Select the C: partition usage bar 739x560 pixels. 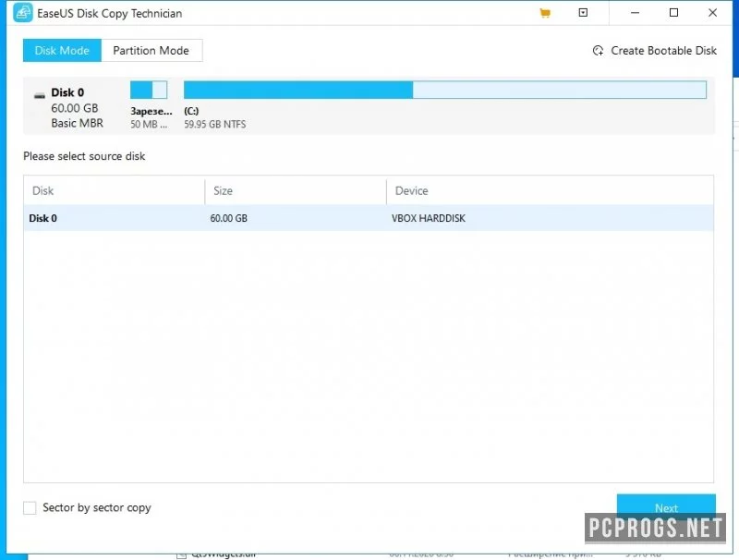pyautogui.click(x=445, y=90)
